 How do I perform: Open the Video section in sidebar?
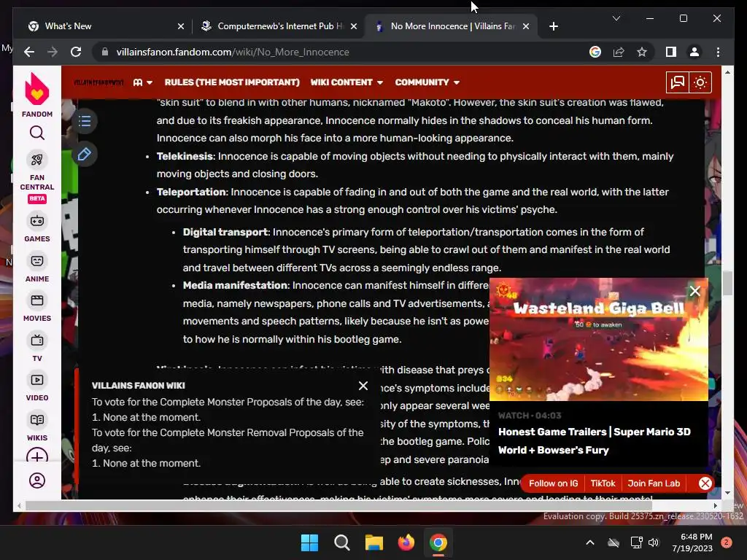(36, 387)
